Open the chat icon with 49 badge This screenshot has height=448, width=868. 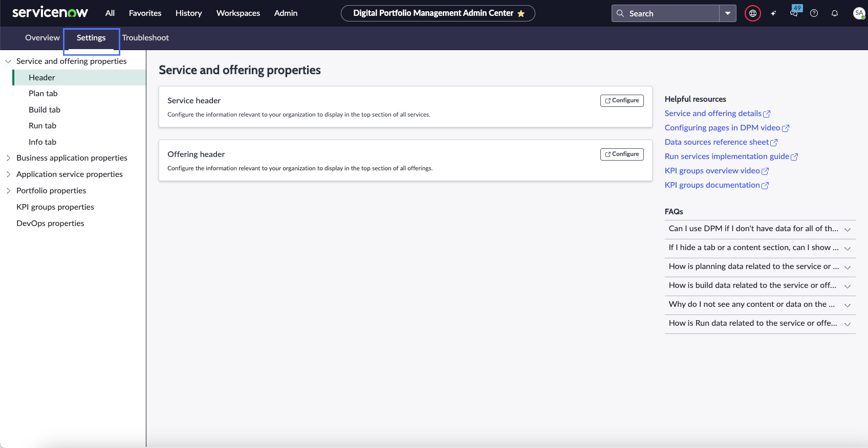coord(794,12)
